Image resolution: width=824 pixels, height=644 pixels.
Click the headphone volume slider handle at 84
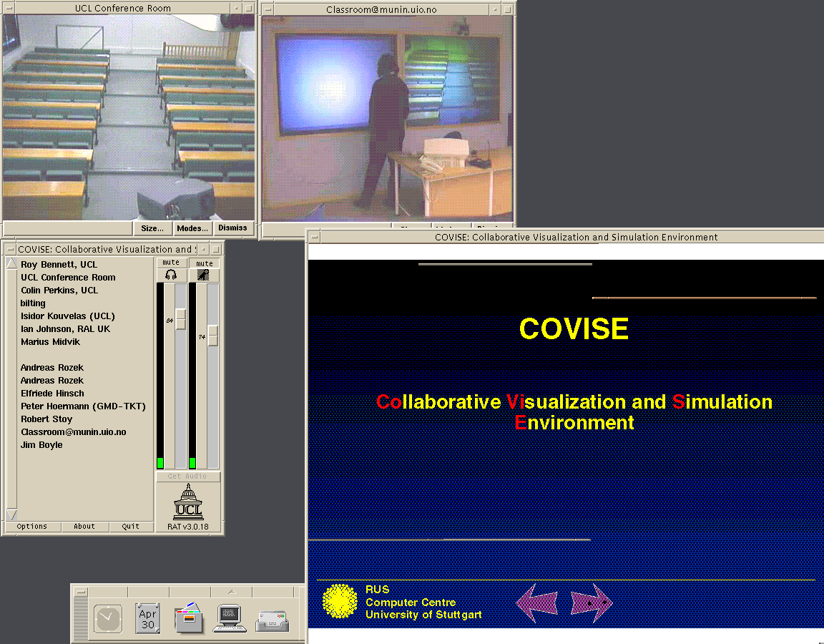pos(181,319)
